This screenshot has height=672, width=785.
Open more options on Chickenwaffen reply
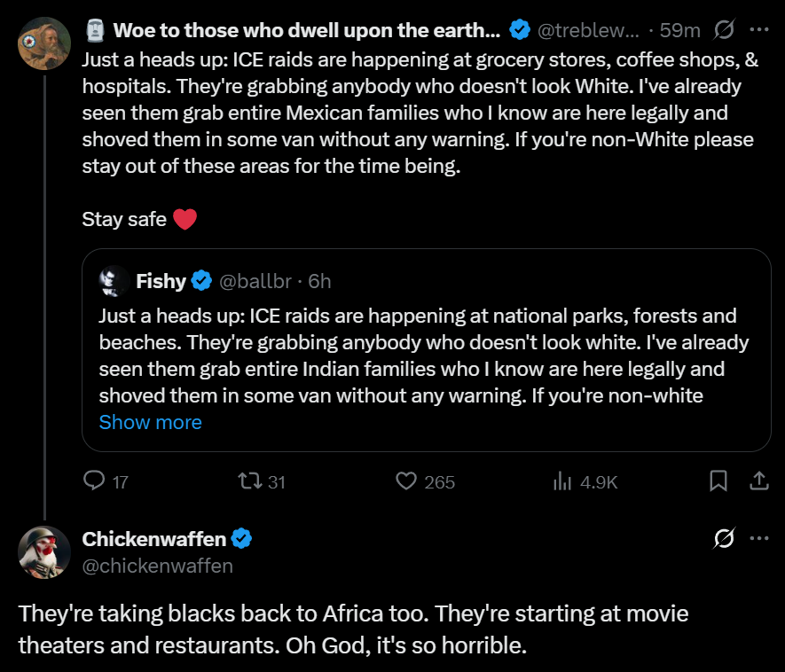[759, 538]
